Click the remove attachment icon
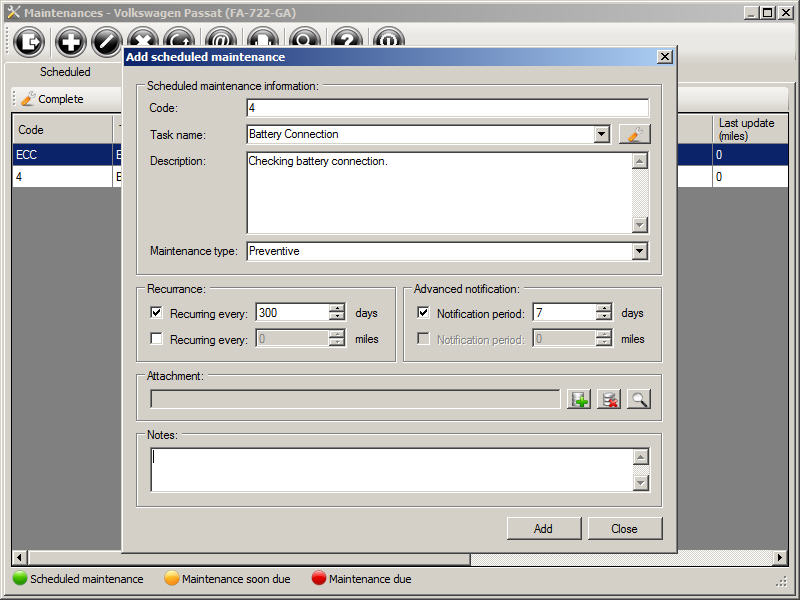Screen dimensions: 800x600 click(608, 399)
